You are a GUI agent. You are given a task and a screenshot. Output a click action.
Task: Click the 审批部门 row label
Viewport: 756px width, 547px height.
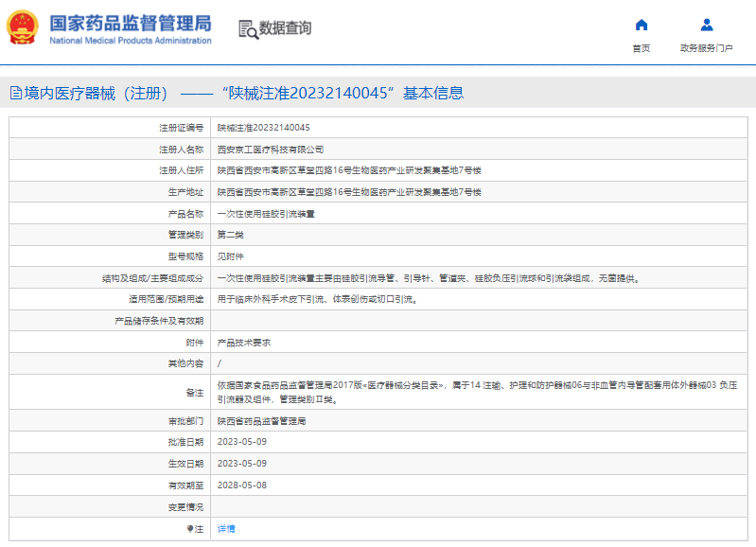coord(185,421)
